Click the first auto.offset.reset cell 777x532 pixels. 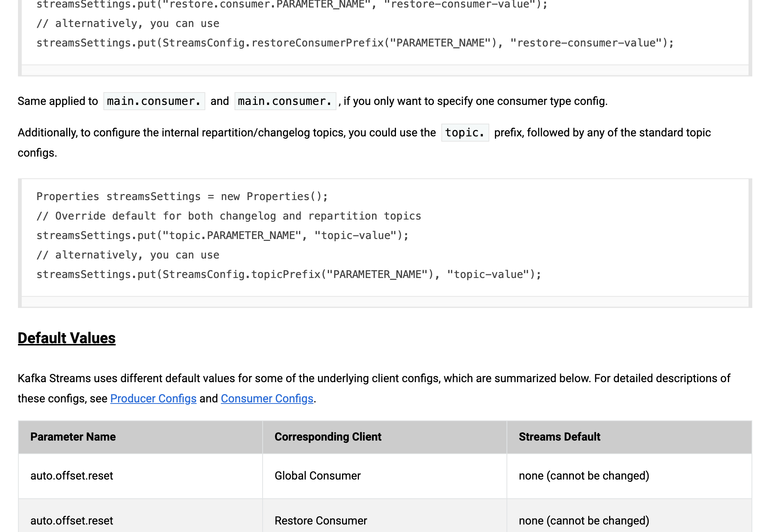(x=72, y=476)
